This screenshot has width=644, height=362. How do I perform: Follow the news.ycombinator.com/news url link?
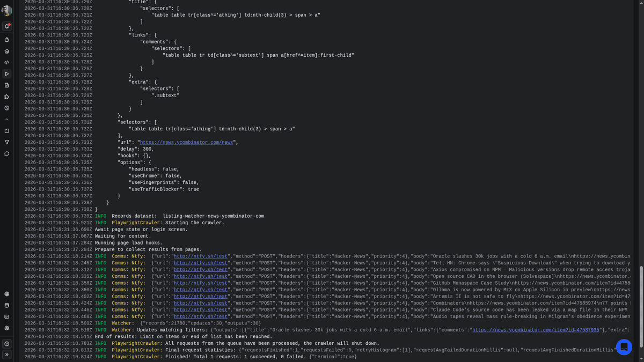click(x=186, y=143)
